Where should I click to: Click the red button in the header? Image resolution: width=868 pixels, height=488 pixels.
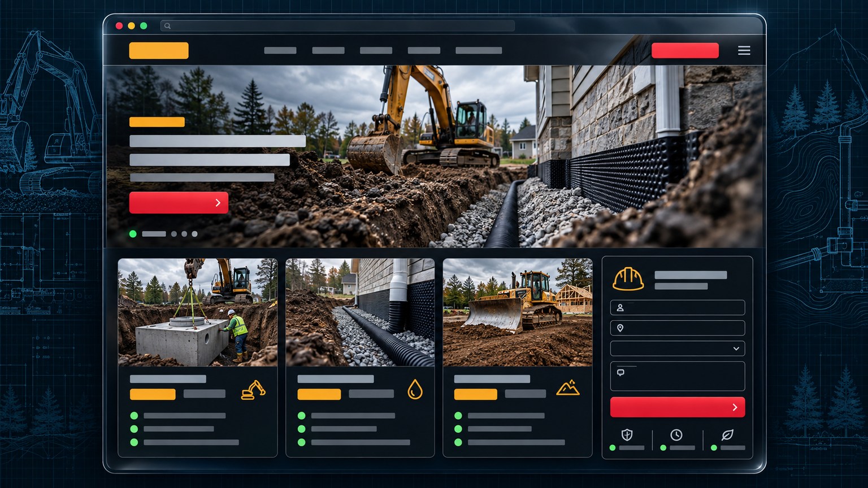click(x=685, y=50)
